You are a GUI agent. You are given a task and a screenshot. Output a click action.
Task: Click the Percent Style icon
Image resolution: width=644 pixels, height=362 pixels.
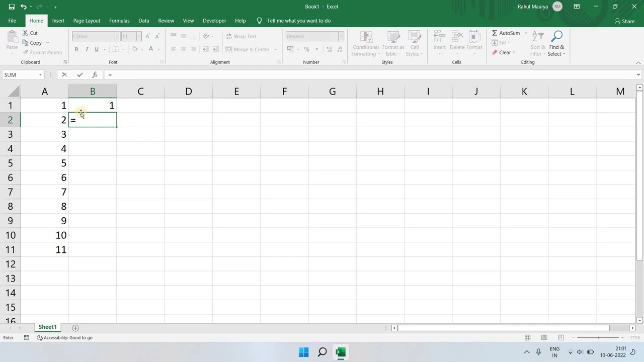[x=306, y=49]
